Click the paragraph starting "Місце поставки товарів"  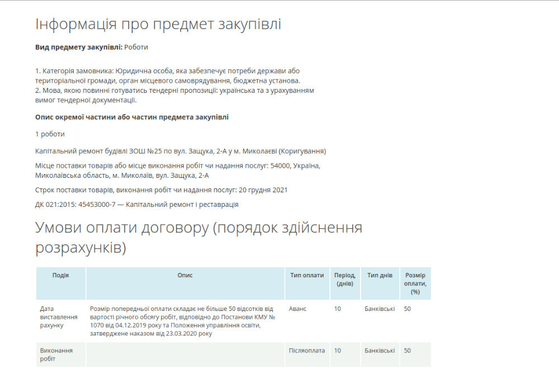[178, 171]
